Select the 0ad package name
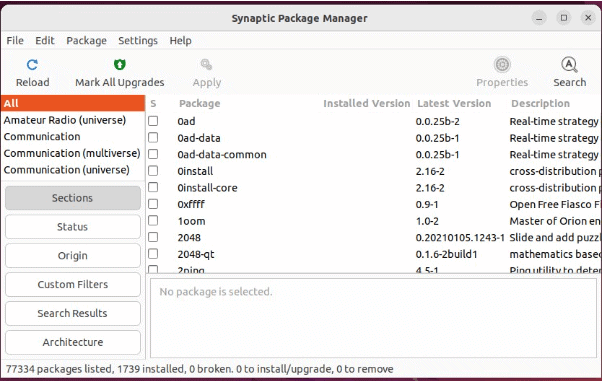The height and width of the screenshot is (381, 603). tap(186, 121)
